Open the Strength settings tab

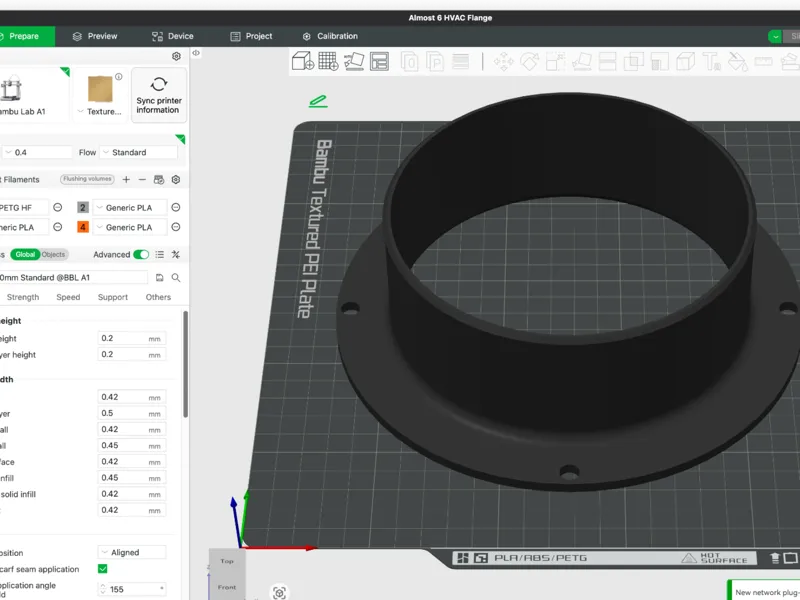[23, 297]
